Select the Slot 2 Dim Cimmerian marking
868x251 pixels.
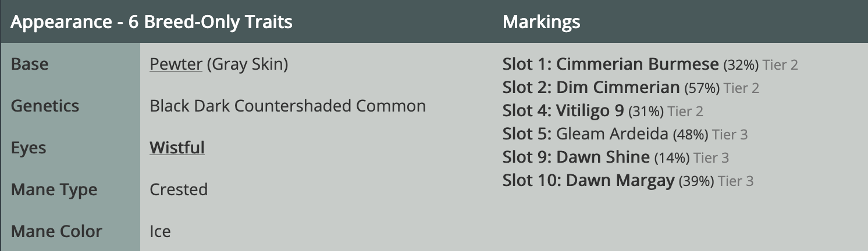631,88
